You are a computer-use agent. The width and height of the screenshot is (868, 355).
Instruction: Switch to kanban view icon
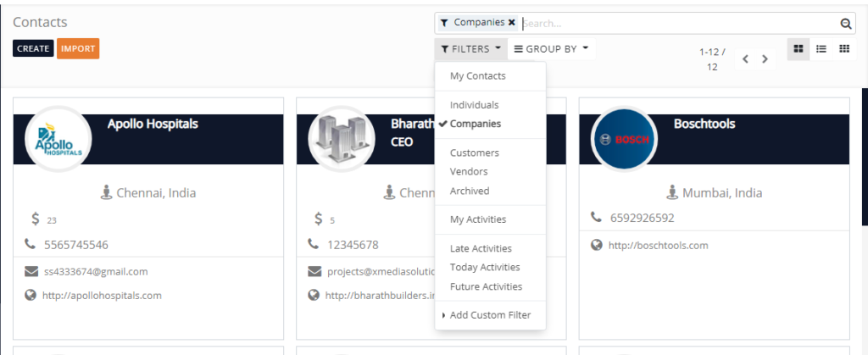point(798,48)
